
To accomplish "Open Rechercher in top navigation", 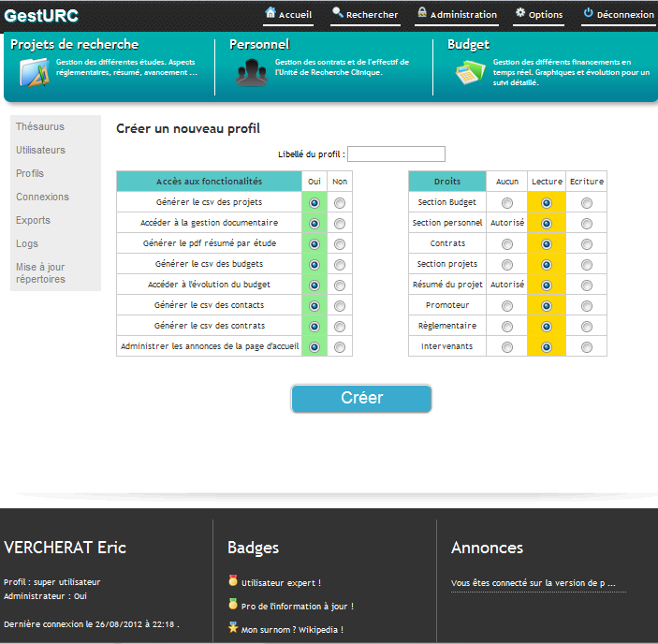I will point(372,15).
